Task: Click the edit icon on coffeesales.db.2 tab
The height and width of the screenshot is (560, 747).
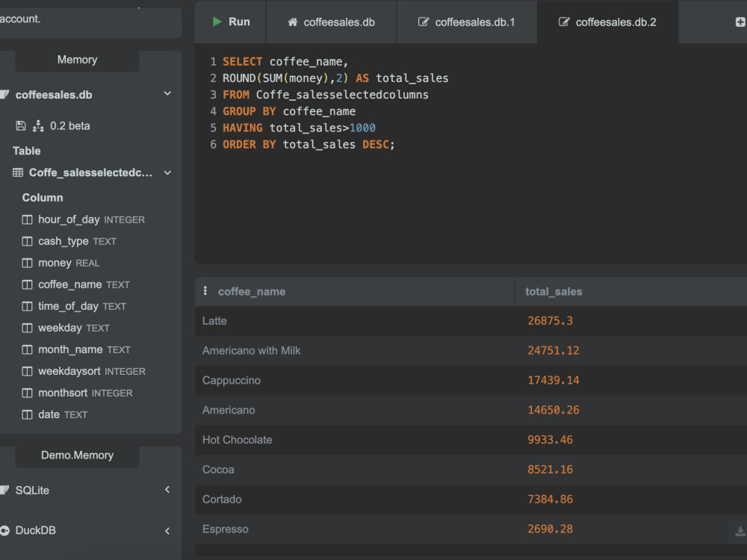Action: pos(563,22)
